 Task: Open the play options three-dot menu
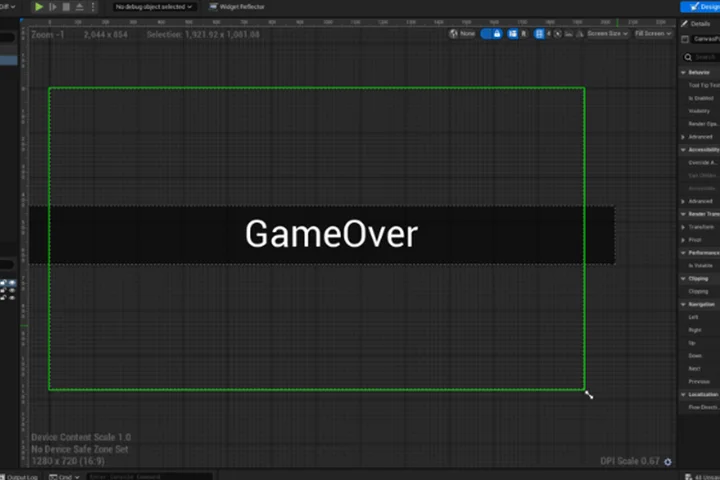point(93,6)
